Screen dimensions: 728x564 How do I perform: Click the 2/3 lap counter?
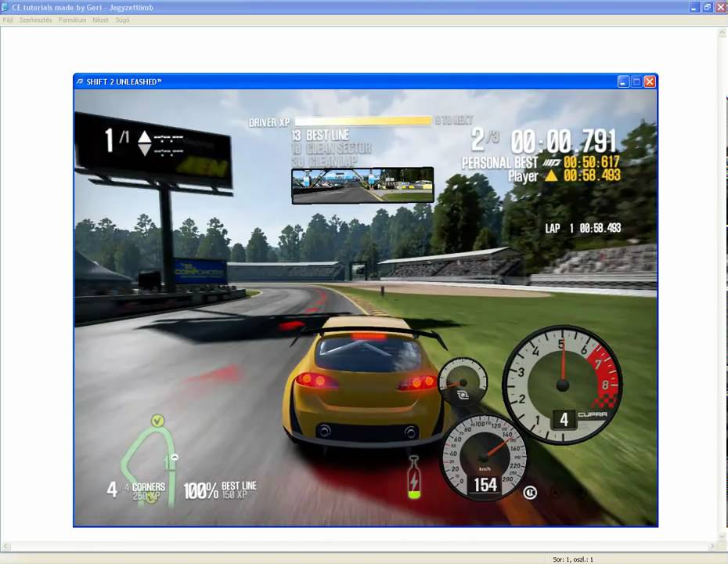[485, 139]
